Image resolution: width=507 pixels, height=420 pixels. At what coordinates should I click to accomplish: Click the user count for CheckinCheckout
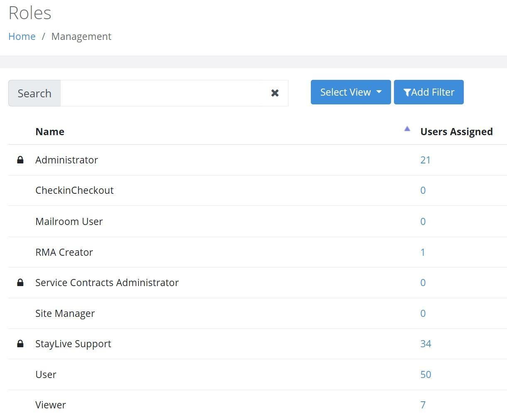click(x=423, y=190)
